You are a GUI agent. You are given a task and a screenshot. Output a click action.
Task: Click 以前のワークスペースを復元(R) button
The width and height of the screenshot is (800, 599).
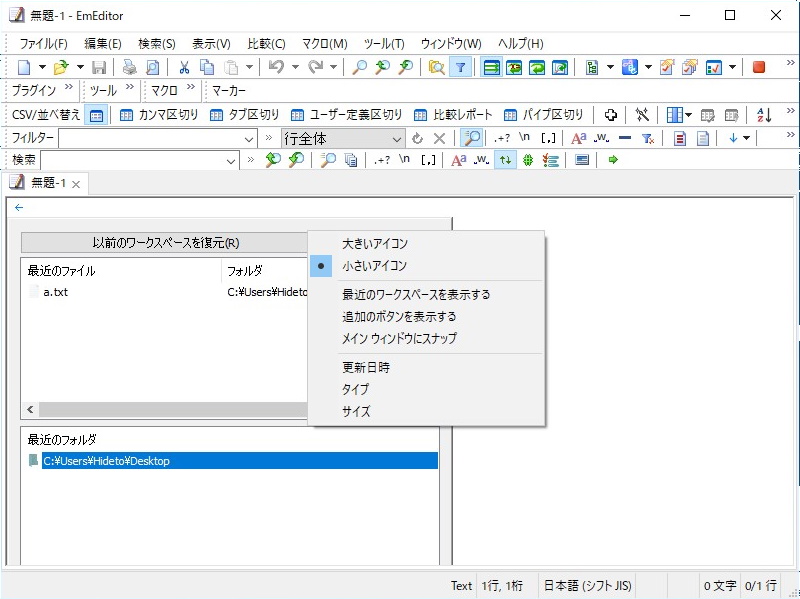[165, 243]
